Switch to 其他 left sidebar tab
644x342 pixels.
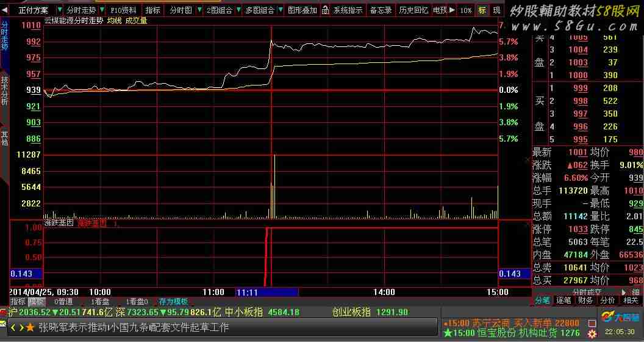4,138
